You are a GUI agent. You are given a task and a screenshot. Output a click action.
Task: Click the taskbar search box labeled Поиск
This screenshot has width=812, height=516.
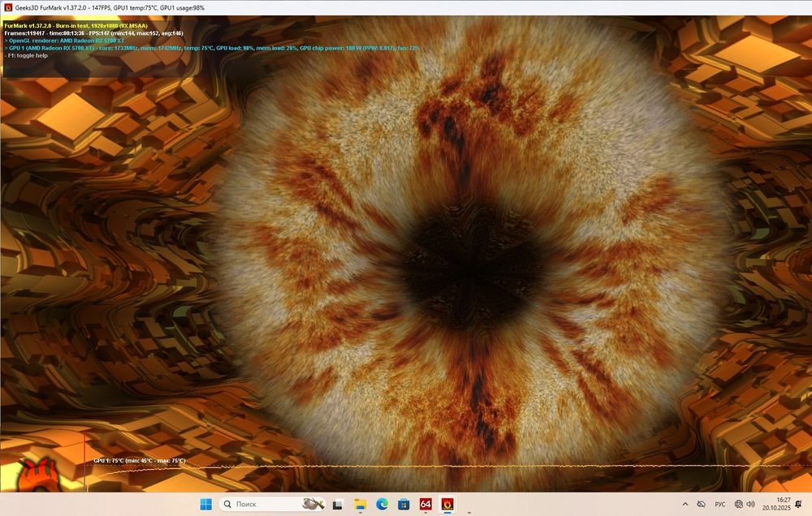tap(273, 504)
